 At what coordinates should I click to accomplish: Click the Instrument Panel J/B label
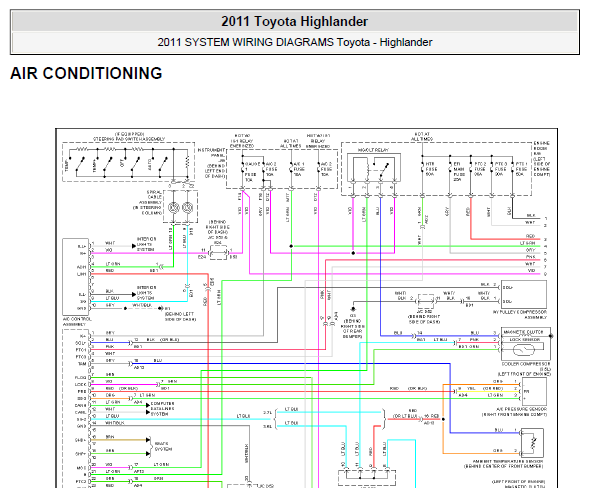(x=211, y=163)
